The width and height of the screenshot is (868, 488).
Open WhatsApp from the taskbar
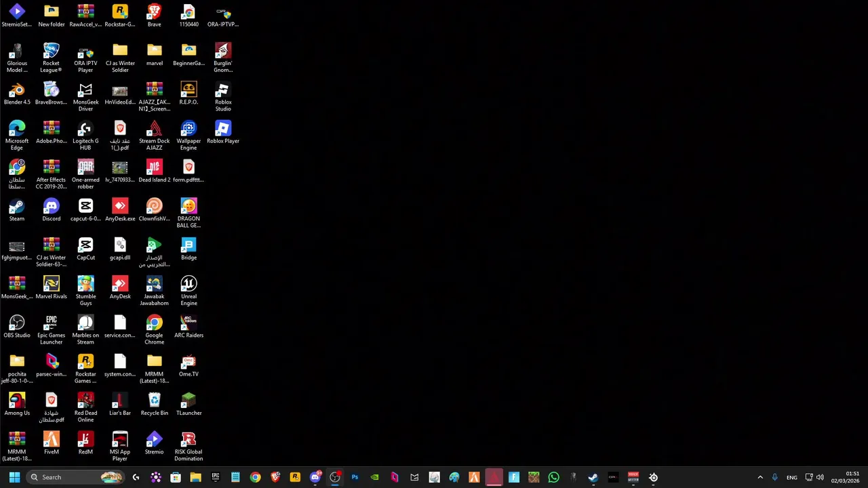(553, 477)
